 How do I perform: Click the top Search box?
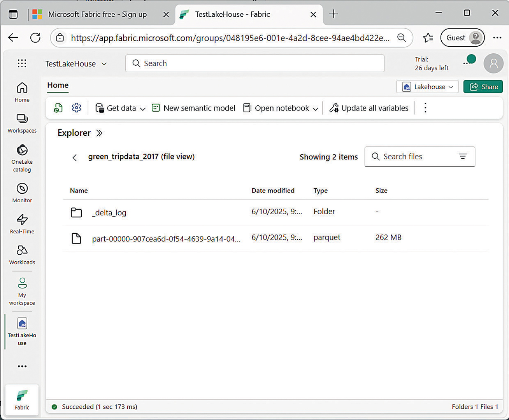(x=255, y=63)
